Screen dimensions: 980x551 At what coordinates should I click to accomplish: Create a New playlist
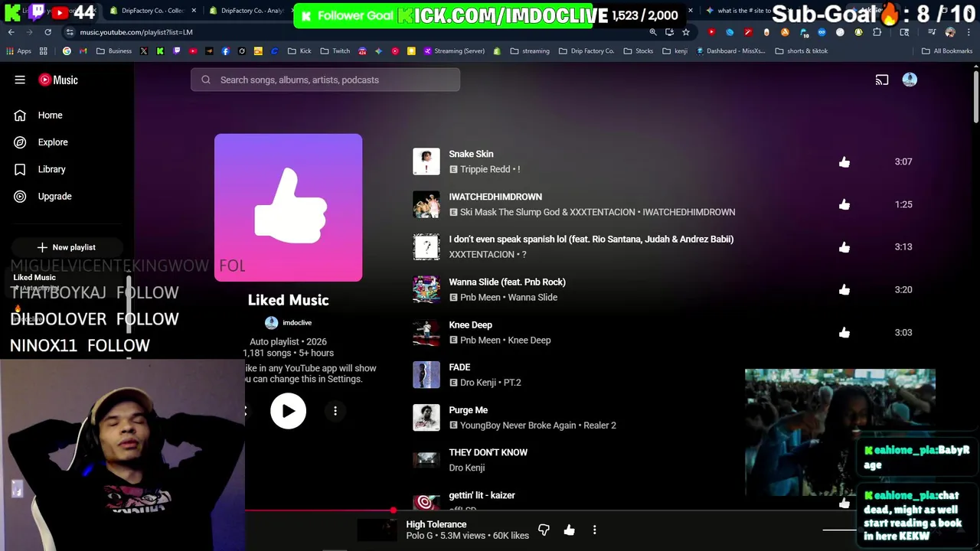(x=66, y=247)
